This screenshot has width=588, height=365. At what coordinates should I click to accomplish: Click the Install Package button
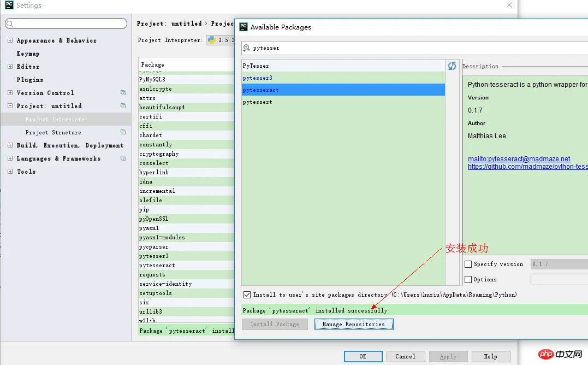pos(275,324)
